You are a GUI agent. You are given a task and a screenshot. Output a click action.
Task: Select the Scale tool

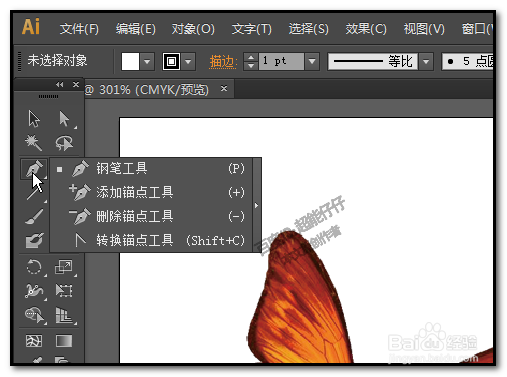point(64,267)
